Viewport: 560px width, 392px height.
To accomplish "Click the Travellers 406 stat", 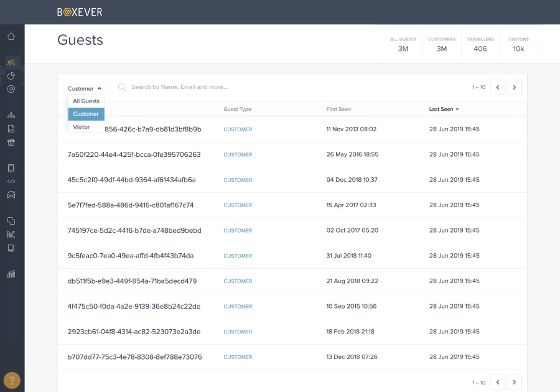I will (x=480, y=44).
